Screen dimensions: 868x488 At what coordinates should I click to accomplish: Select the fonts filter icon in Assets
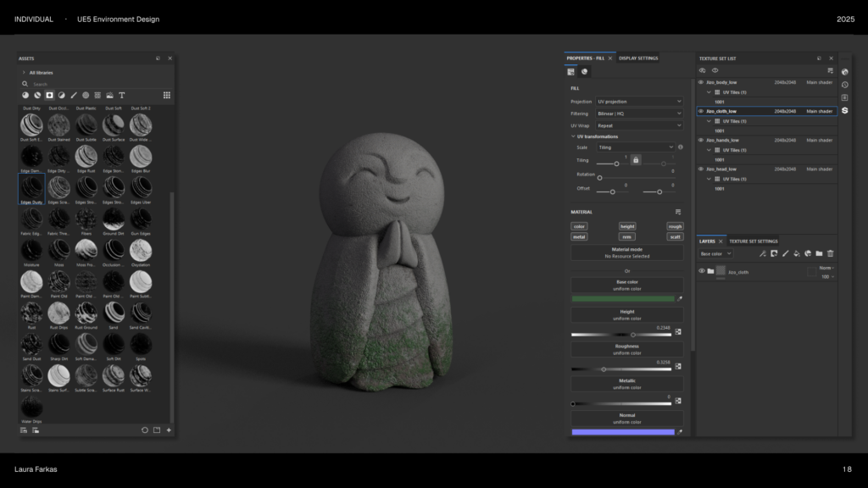(x=122, y=95)
